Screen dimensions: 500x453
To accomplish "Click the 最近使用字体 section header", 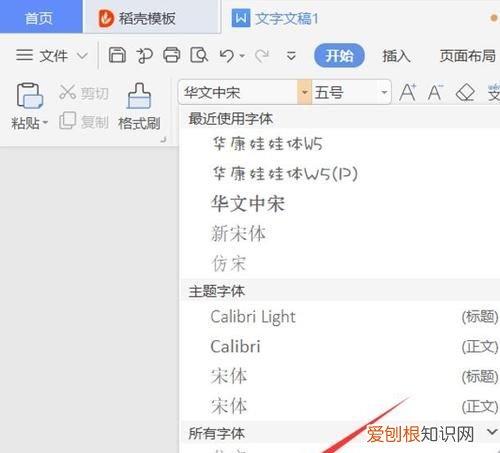I will point(231,119).
